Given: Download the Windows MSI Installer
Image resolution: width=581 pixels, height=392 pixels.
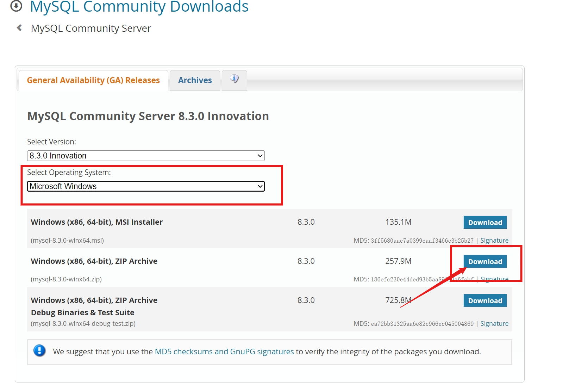Looking at the screenshot, I should [485, 223].
